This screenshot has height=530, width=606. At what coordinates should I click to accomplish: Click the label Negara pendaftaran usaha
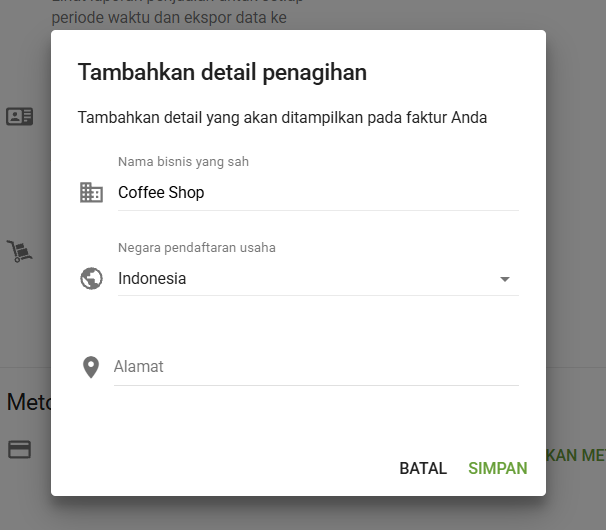pyautogui.click(x=197, y=247)
